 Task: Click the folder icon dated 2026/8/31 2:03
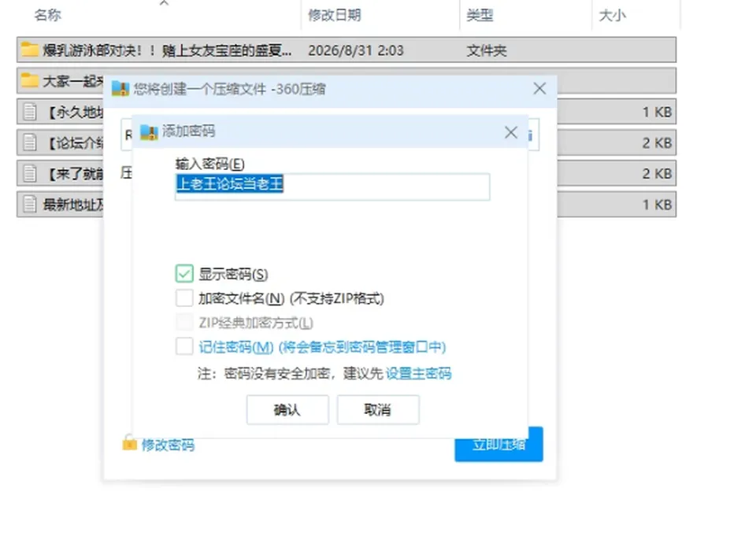(x=29, y=50)
